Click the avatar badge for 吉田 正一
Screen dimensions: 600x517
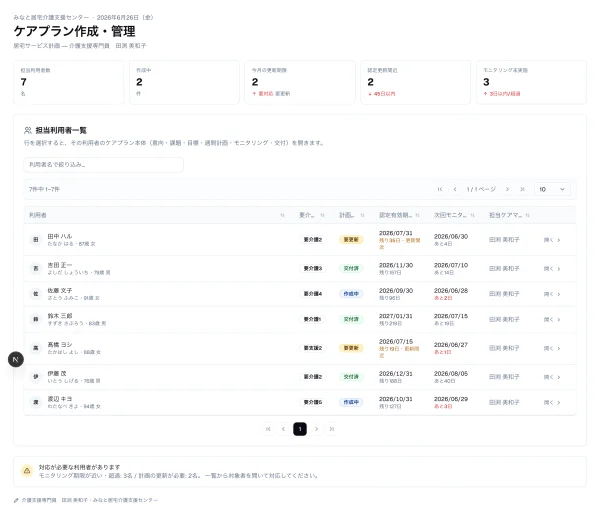click(x=36, y=268)
